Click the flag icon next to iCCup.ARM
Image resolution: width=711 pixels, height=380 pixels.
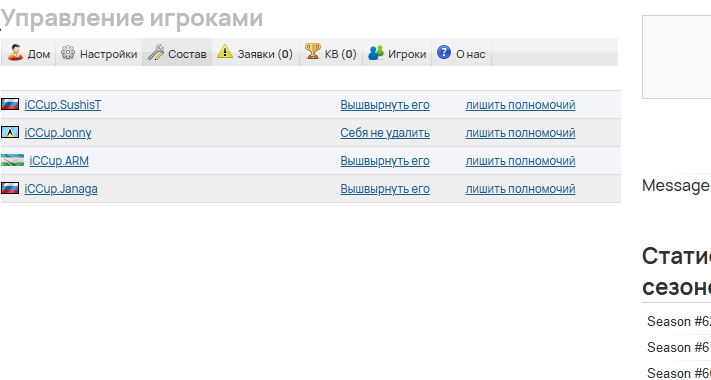pyautogui.click(x=12, y=160)
